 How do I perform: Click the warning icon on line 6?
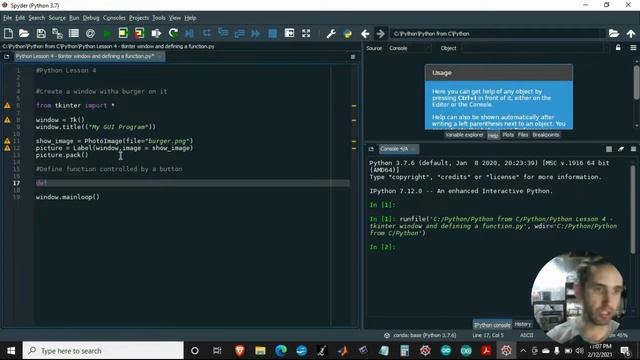pos(7,105)
